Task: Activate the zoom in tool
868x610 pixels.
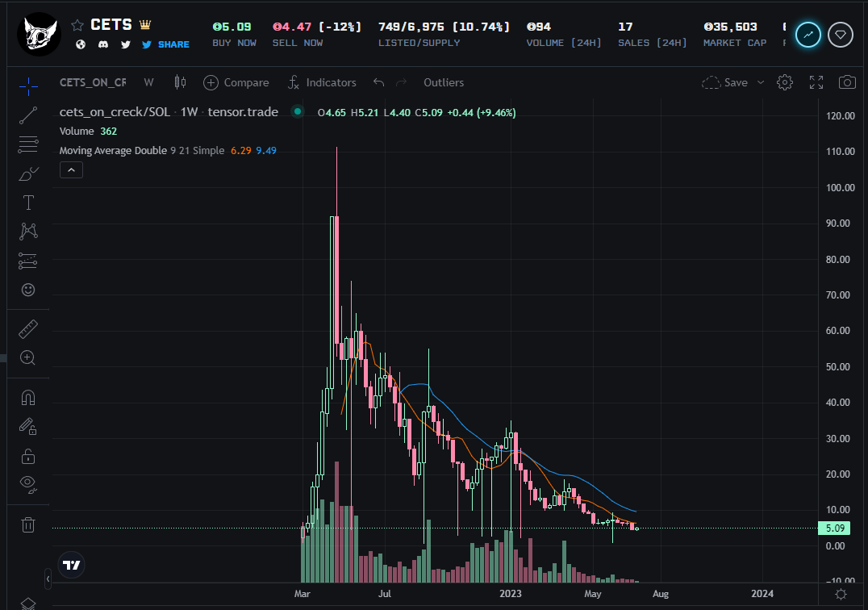Action: [28, 357]
